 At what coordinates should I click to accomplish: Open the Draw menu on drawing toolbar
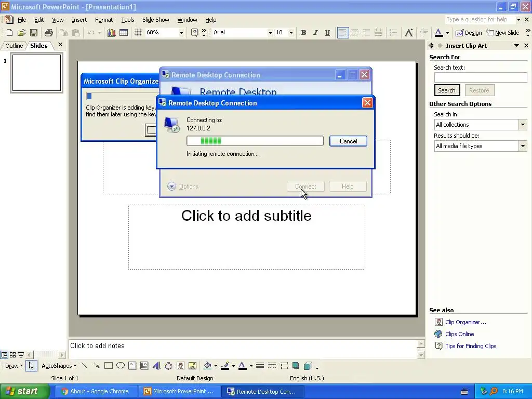(14, 366)
